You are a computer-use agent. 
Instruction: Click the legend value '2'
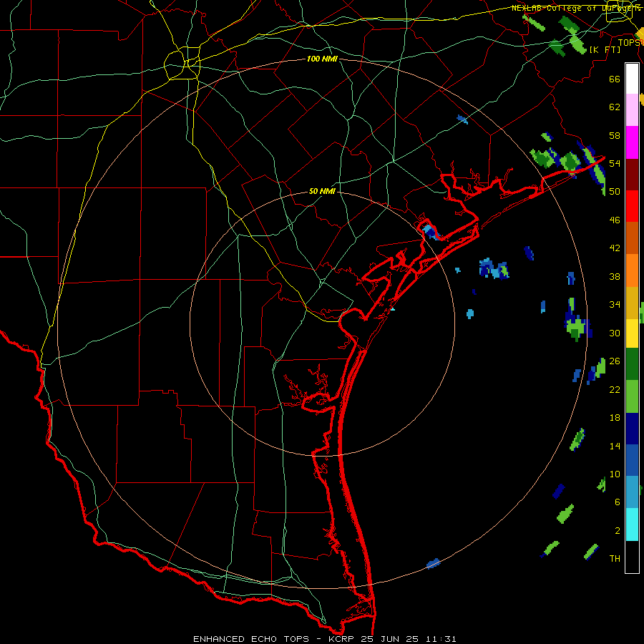(x=618, y=531)
